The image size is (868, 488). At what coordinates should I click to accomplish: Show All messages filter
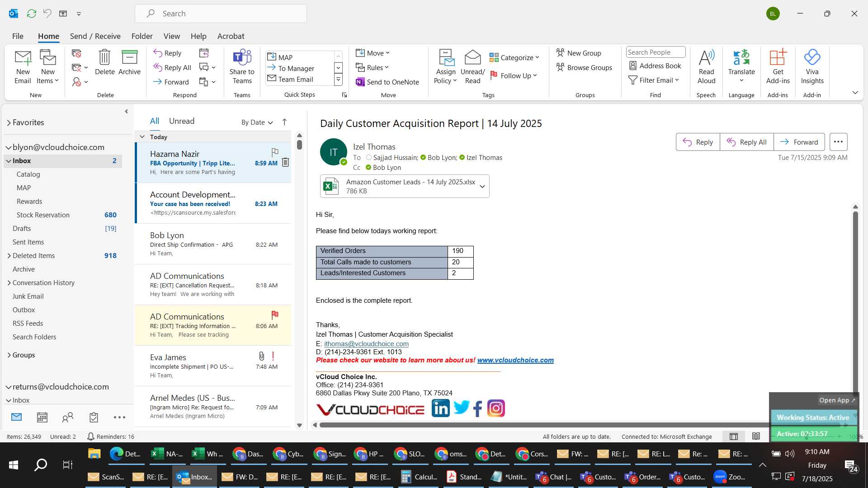click(155, 121)
